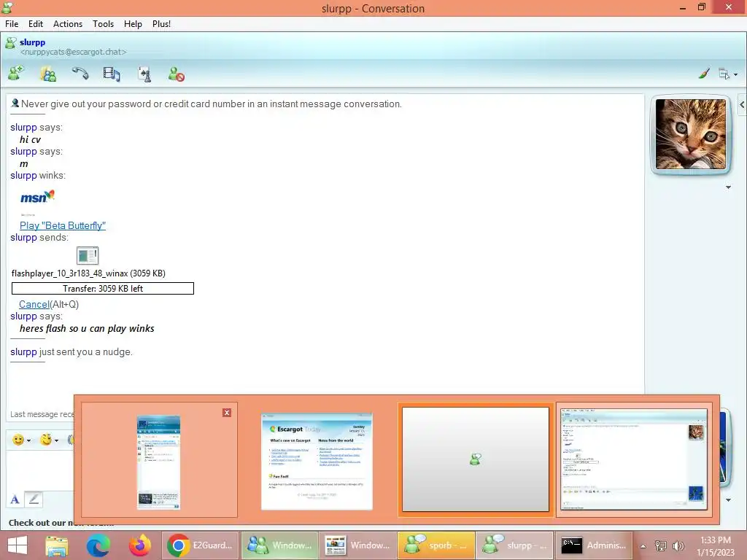Switch to the Administrator command prompt taskbar button
The width and height of the screenshot is (747, 560).
593,545
